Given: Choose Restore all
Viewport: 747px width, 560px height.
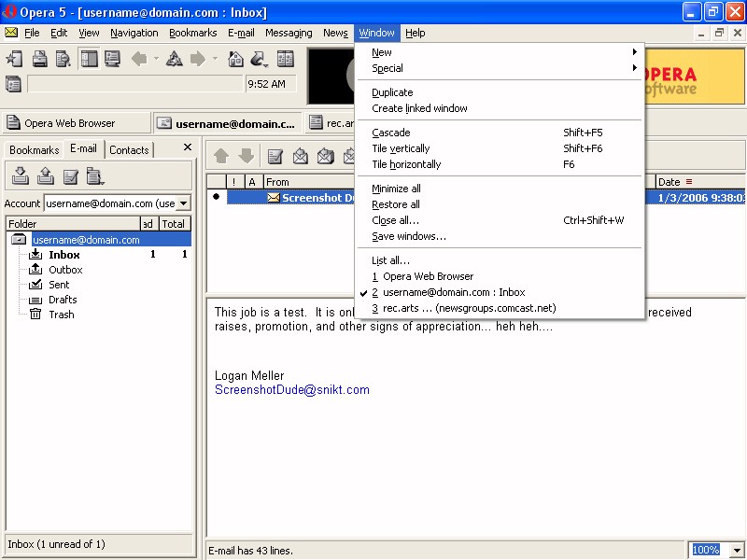Looking at the screenshot, I should (x=500, y=204).
